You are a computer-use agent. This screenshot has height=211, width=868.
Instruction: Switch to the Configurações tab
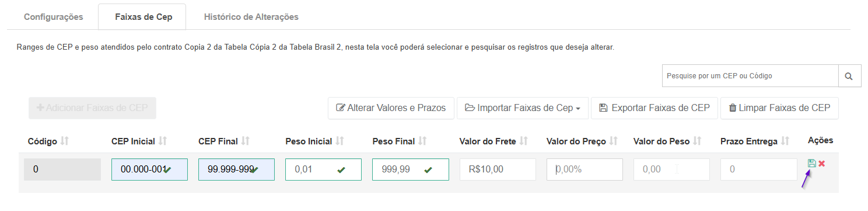(x=54, y=17)
